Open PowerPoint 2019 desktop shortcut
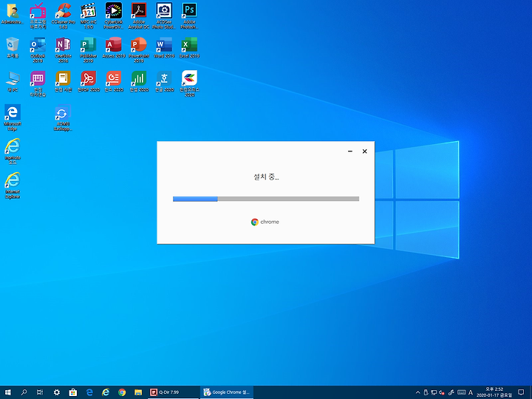This screenshot has width=532, height=399. pos(139,50)
